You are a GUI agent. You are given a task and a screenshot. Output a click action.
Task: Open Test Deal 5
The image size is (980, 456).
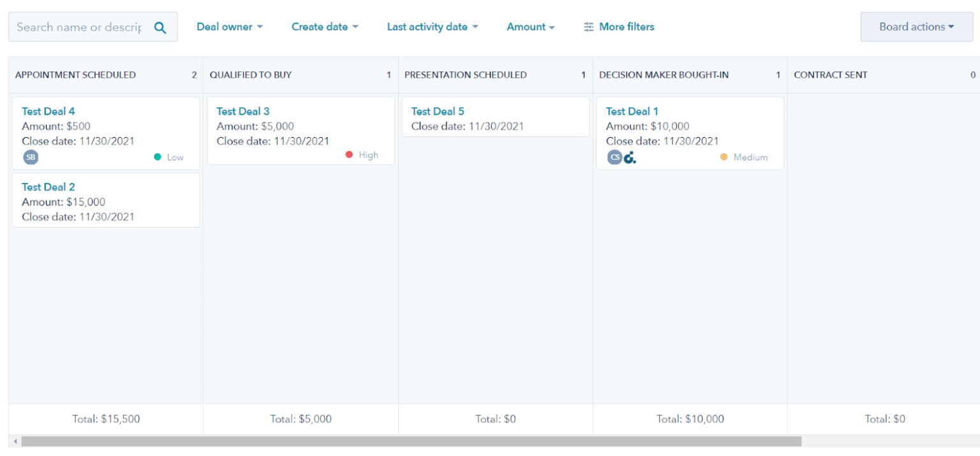438,111
